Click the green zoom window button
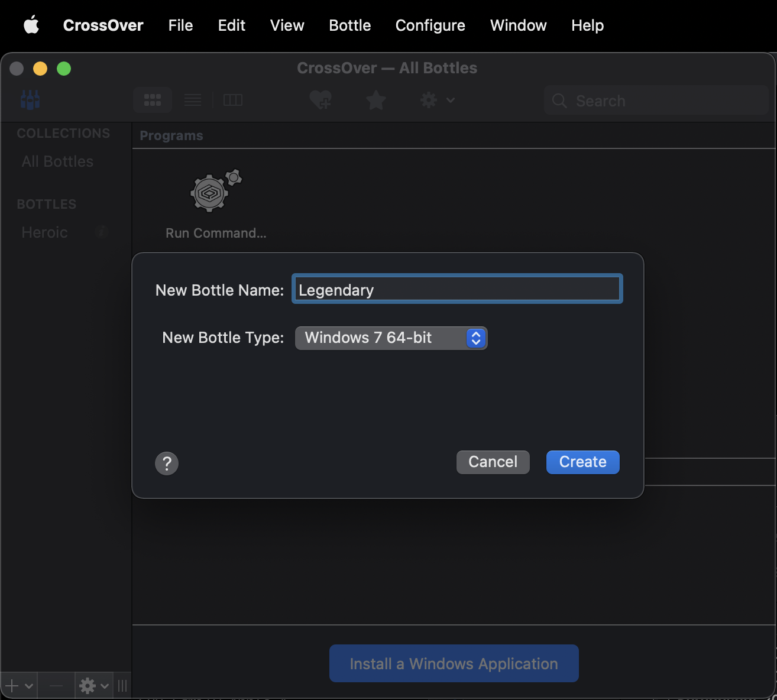 click(x=64, y=69)
